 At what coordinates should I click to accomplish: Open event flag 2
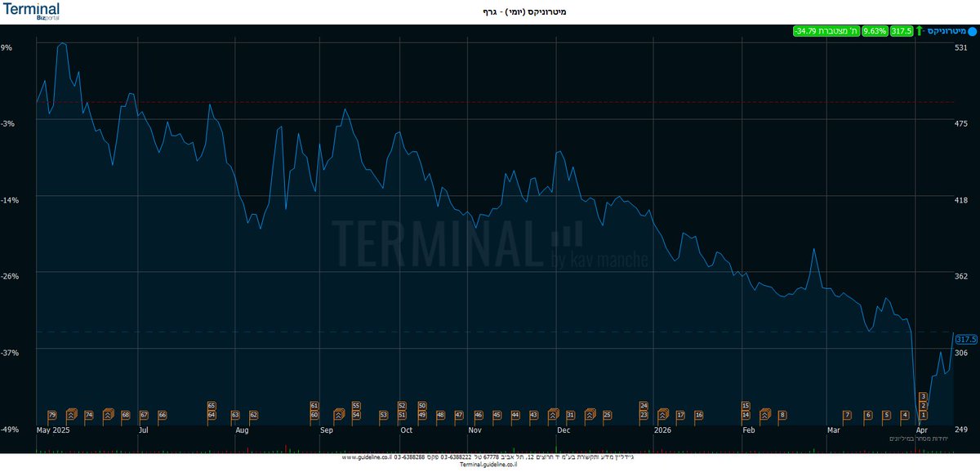click(x=923, y=406)
